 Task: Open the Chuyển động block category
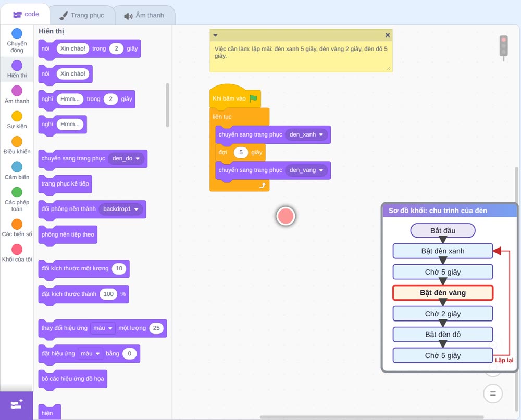[17, 41]
